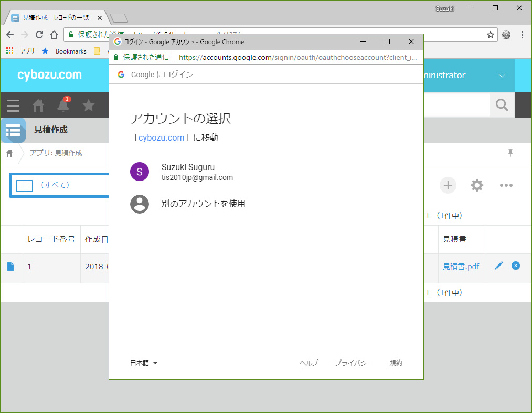This screenshot has height=413, width=532.
Task: Reload the kintone page
Action: 39,35
